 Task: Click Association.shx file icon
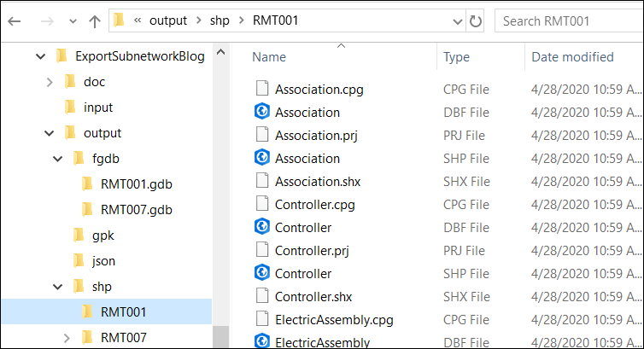point(262,180)
